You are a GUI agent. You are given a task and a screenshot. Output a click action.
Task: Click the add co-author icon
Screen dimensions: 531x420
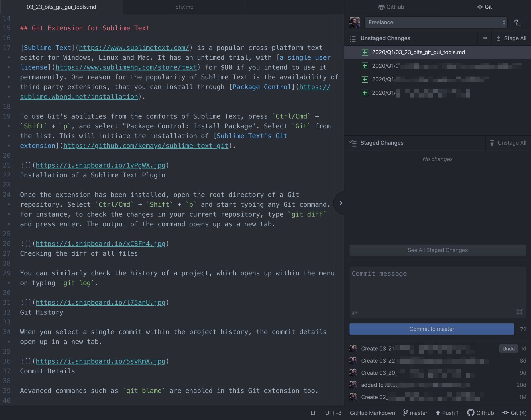pyautogui.click(x=354, y=313)
